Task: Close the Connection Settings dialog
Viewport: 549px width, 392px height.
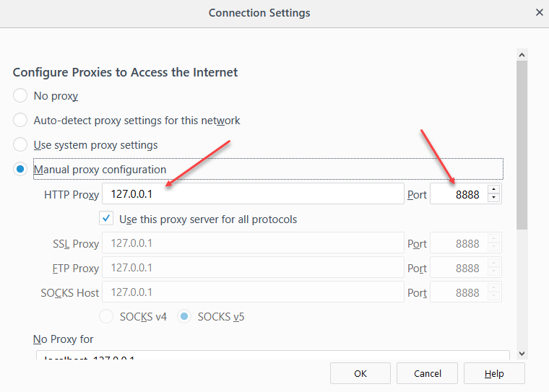Action: tap(539, 13)
